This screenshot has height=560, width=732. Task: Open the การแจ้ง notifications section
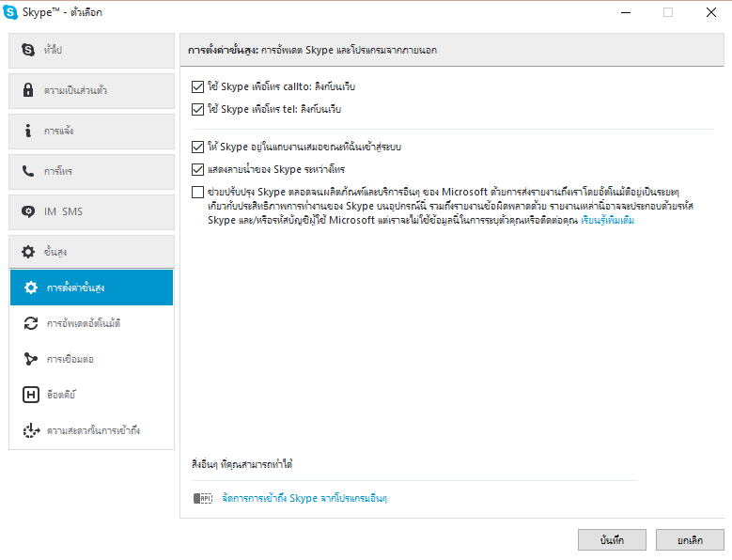91,132
